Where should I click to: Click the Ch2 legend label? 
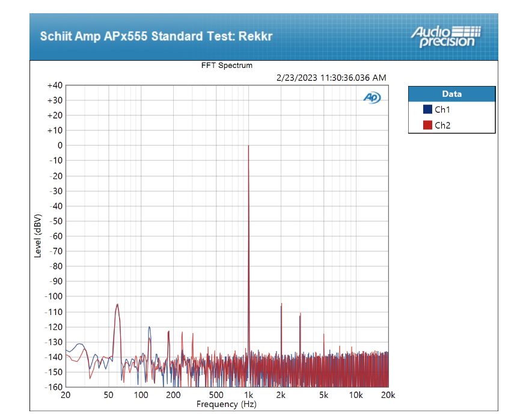tap(442, 126)
